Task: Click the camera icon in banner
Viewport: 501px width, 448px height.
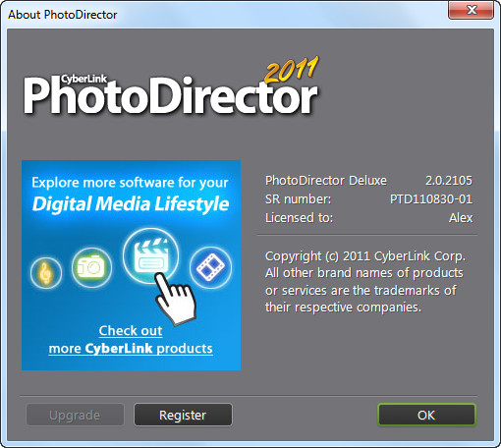Action: click(91, 267)
